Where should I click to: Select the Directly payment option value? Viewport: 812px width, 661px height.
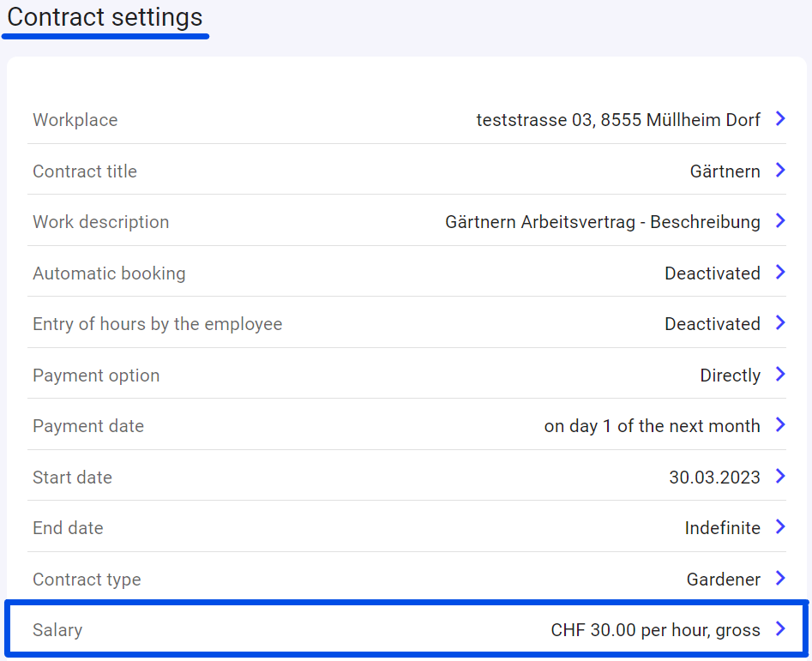731,376
